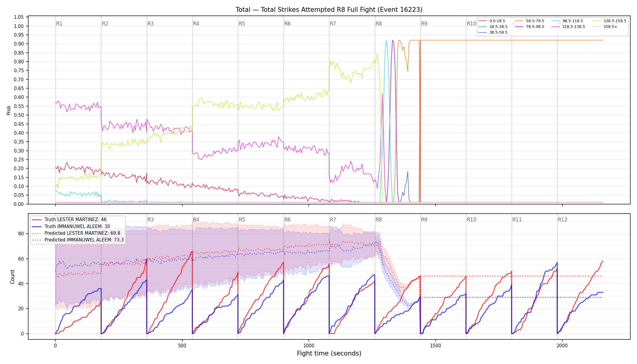The height and width of the screenshot is (364, 637).
Task: Click the 80 tick on the Count axis
Action: click(x=21, y=234)
